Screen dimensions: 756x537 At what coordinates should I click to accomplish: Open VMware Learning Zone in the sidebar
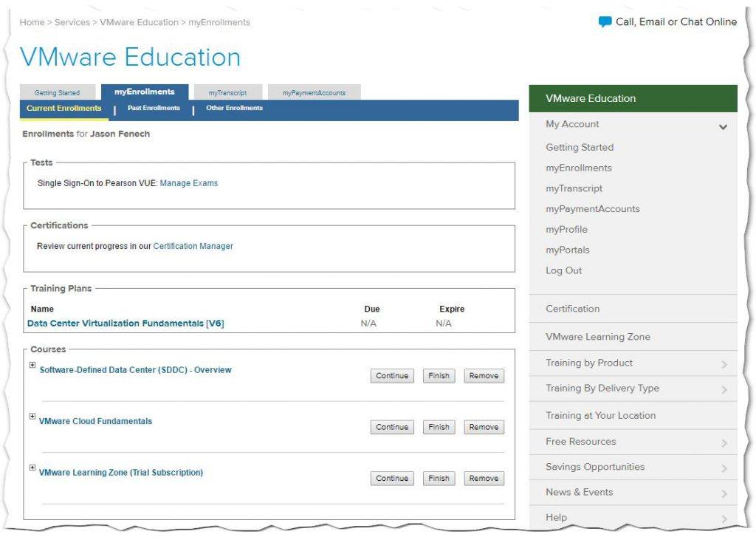(x=633, y=337)
